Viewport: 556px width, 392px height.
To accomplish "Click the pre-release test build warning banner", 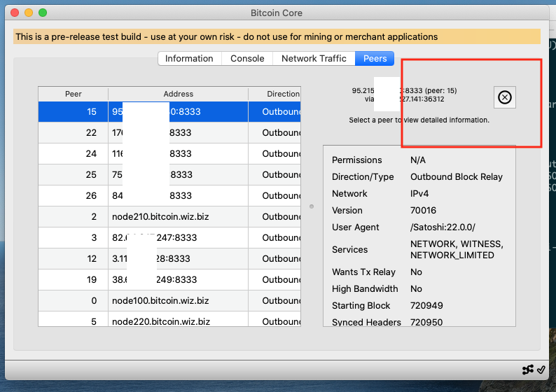I will [277, 37].
